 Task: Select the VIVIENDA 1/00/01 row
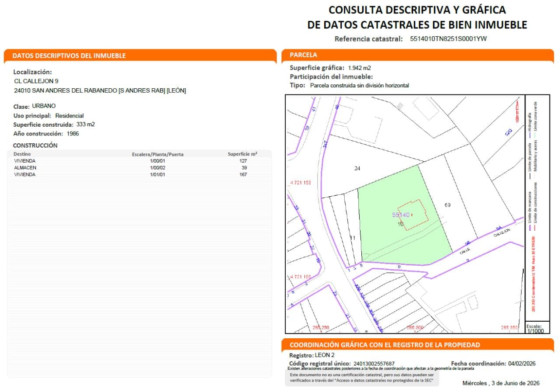(140, 161)
